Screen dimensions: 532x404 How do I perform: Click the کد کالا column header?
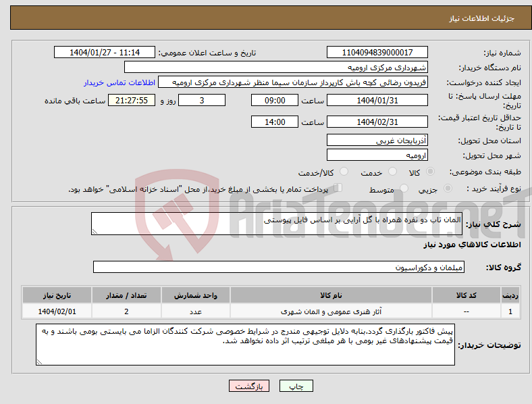click(467, 295)
